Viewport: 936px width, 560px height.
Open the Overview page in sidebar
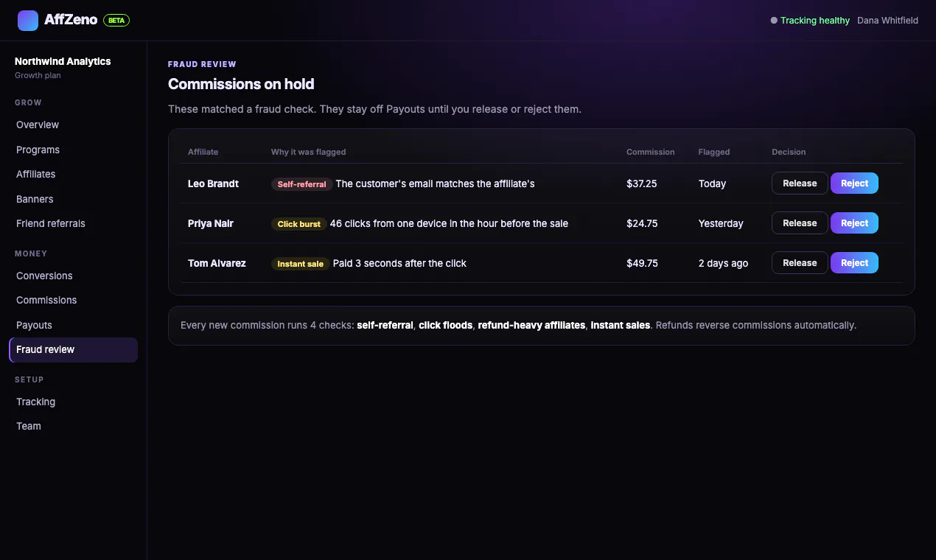73,125
